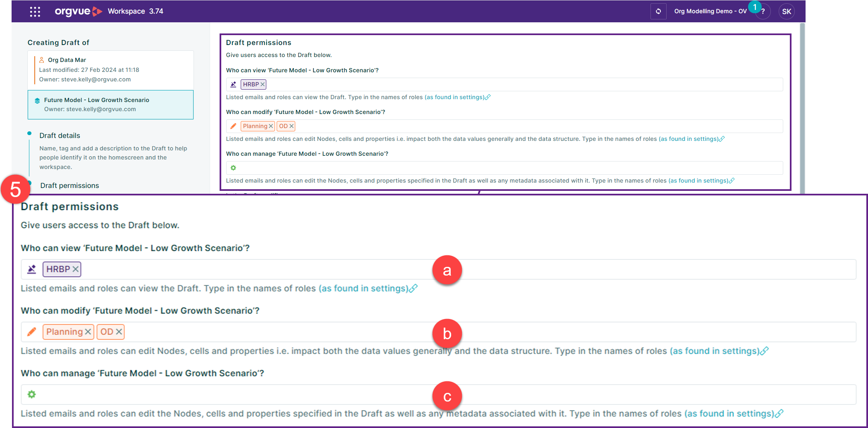This screenshot has height=428, width=868.
Task: Open enlarged 'as found in settings' link under view
Action: tap(368, 288)
